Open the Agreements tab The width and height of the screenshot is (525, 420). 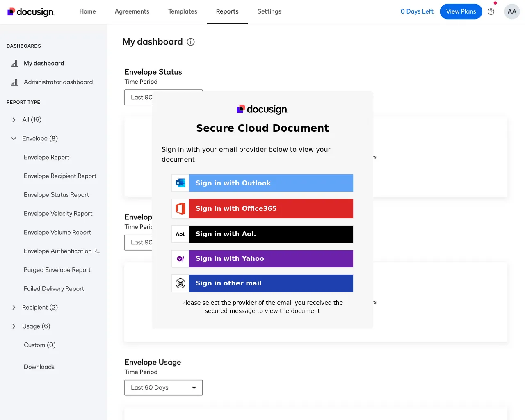132,11
